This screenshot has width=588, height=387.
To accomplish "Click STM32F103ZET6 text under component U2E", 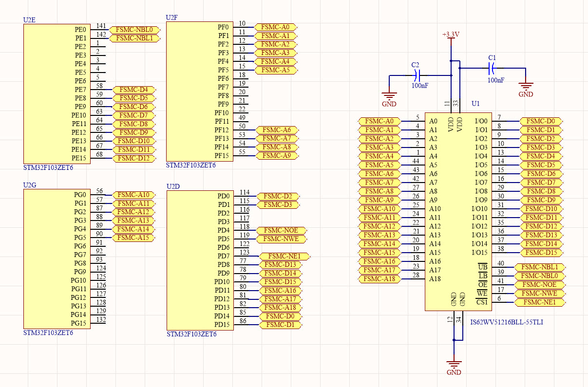I will [x=48, y=168].
